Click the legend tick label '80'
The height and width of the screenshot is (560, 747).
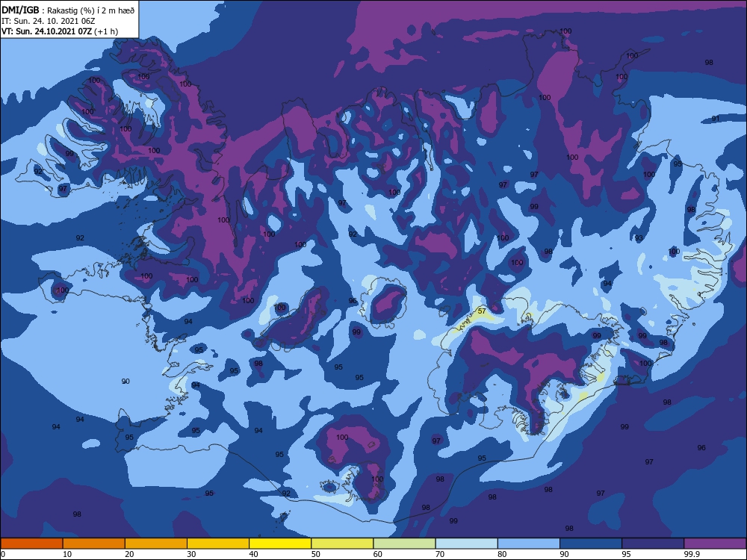point(502,554)
